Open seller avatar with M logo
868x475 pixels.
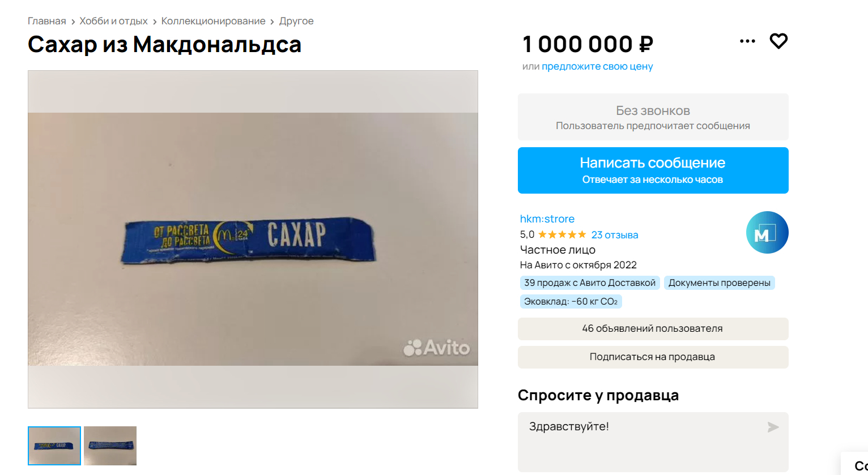tap(767, 232)
